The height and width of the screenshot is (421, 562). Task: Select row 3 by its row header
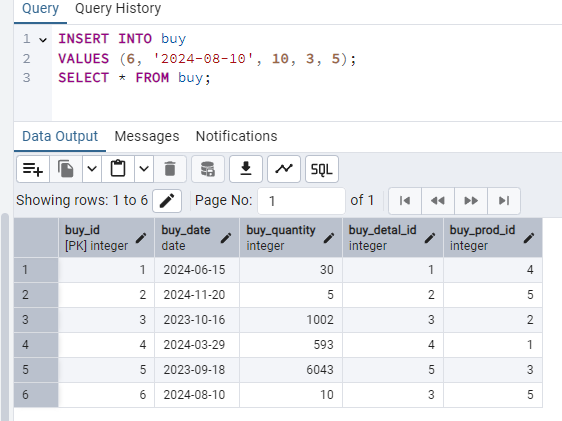36,320
